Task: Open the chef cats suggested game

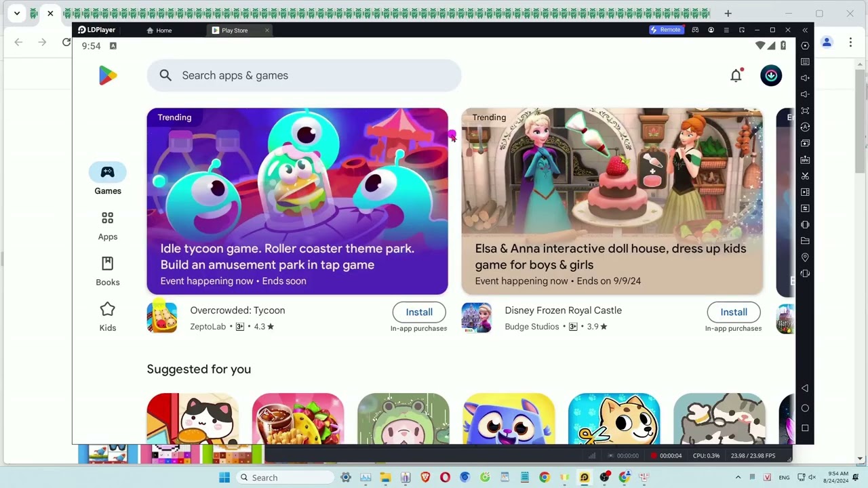Action: click(719, 418)
